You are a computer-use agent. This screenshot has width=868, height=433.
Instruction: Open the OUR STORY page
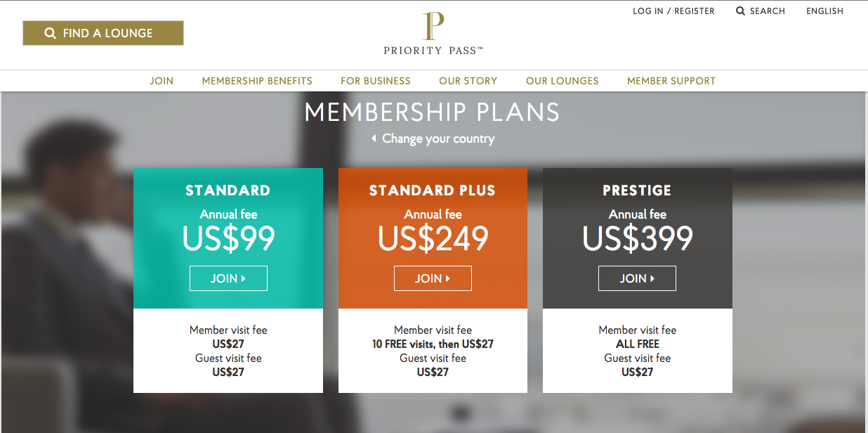click(468, 80)
